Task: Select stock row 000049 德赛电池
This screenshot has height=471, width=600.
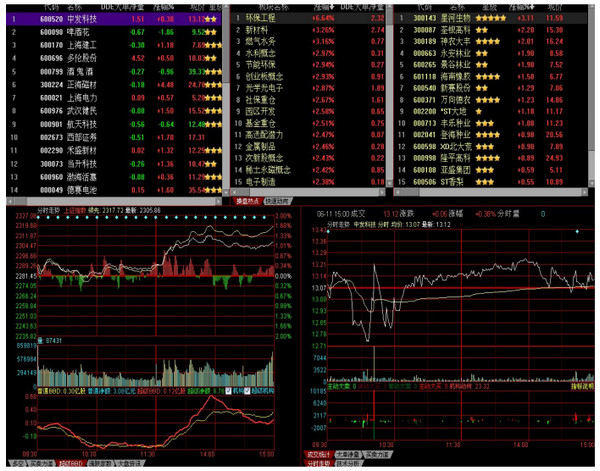Action: (114, 190)
